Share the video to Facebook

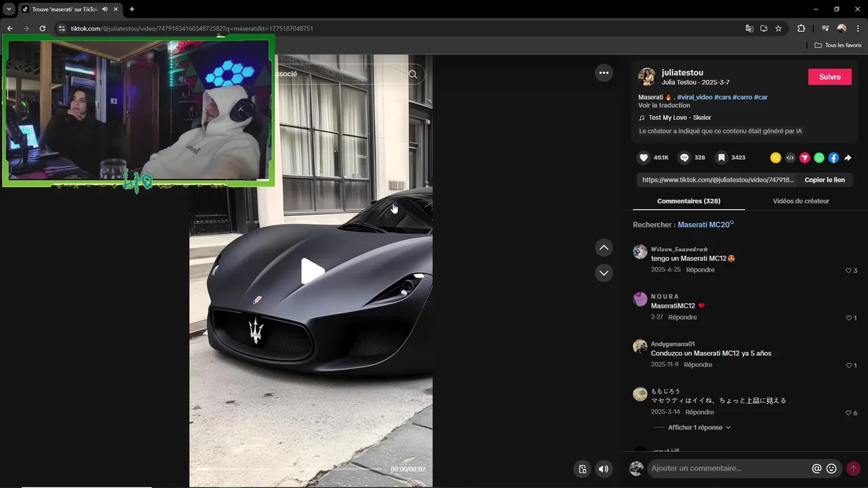pyautogui.click(x=833, y=158)
